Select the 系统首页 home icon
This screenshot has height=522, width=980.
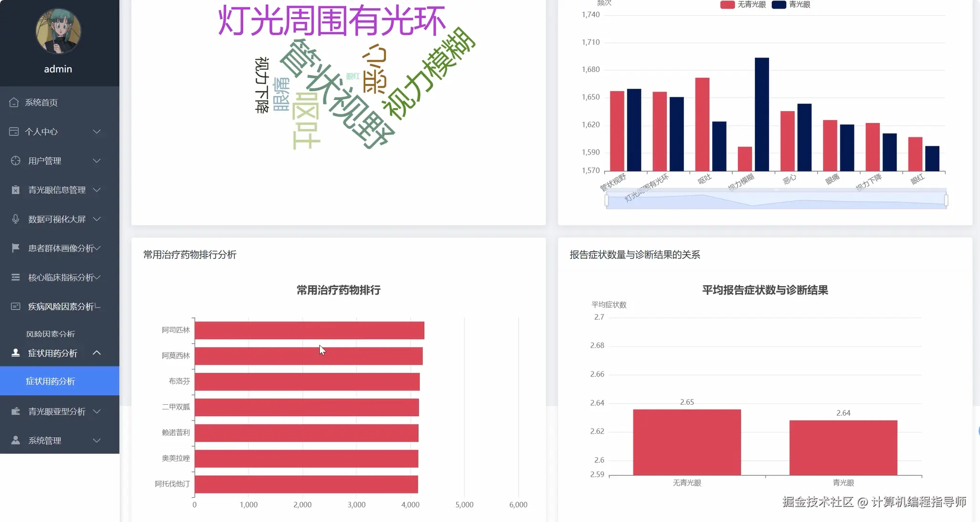tap(14, 102)
